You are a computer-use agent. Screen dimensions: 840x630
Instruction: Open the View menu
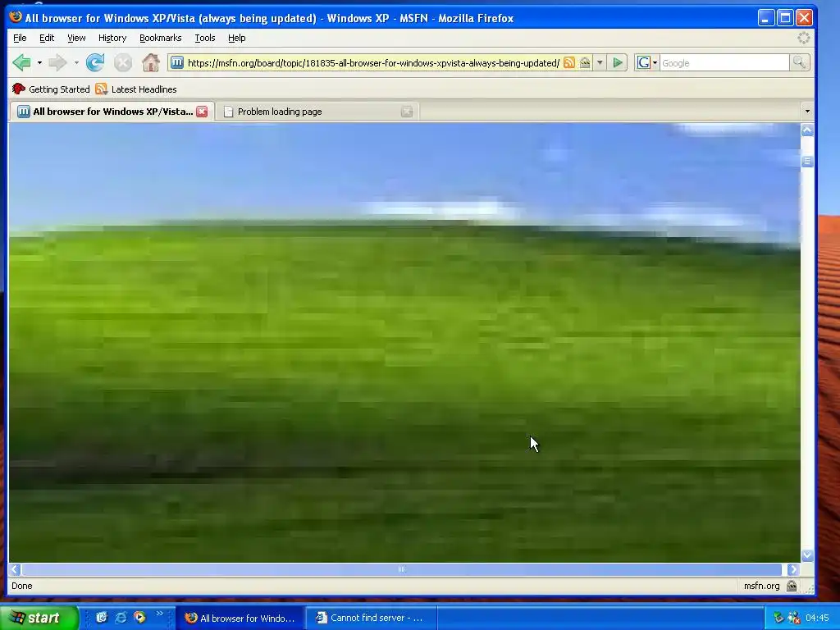pyautogui.click(x=76, y=38)
